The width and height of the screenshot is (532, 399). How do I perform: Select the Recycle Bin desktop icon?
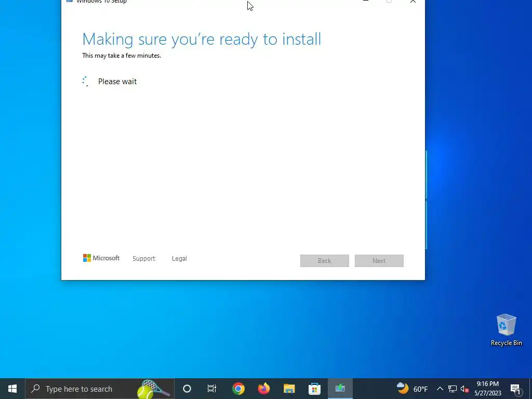506,330
